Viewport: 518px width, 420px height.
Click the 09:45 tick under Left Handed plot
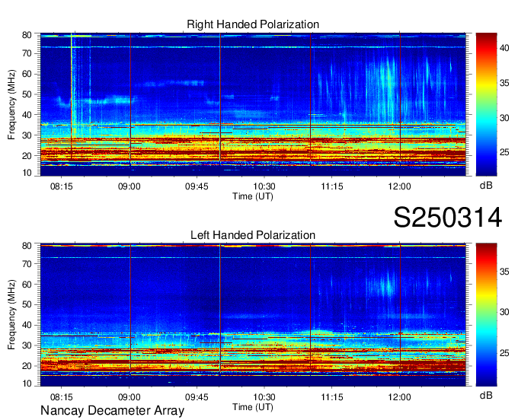point(197,397)
